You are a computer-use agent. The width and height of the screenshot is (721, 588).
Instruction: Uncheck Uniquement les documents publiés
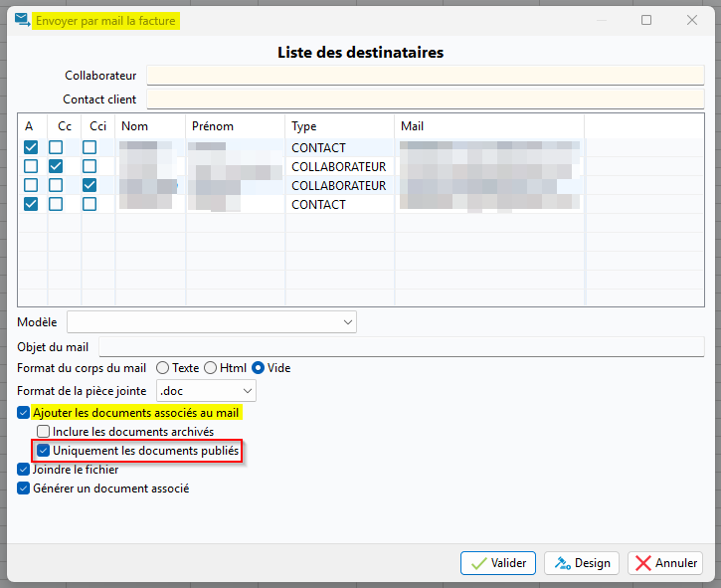coord(44,451)
